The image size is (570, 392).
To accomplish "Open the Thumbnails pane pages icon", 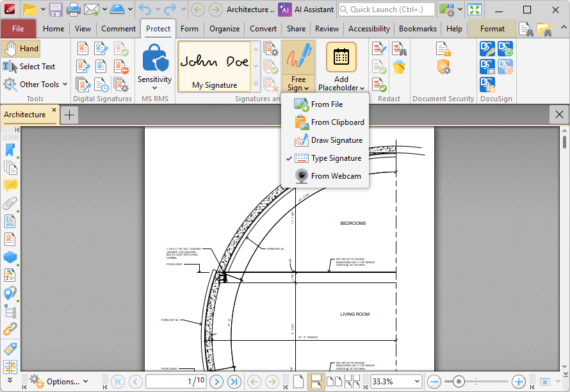I will coord(10,168).
